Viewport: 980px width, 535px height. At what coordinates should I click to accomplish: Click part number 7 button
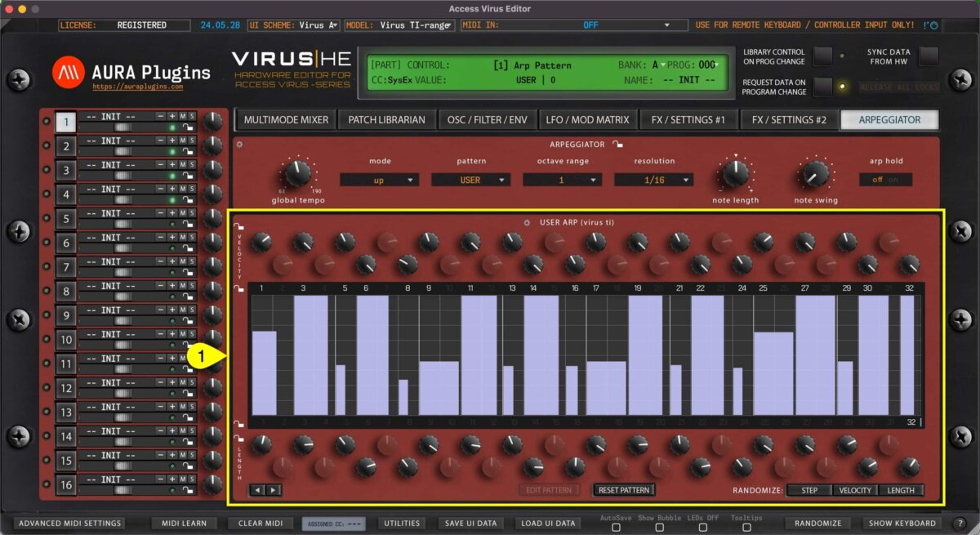65,267
